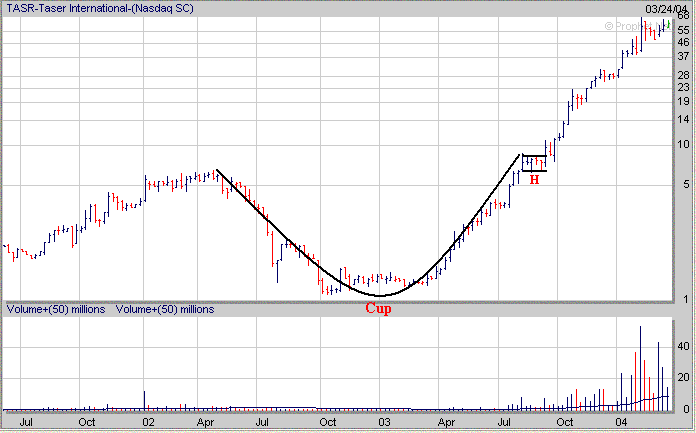Select the 04 year label on time axis
Image resolution: width=696 pixels, height=433 pixels.
click(621, 422)
